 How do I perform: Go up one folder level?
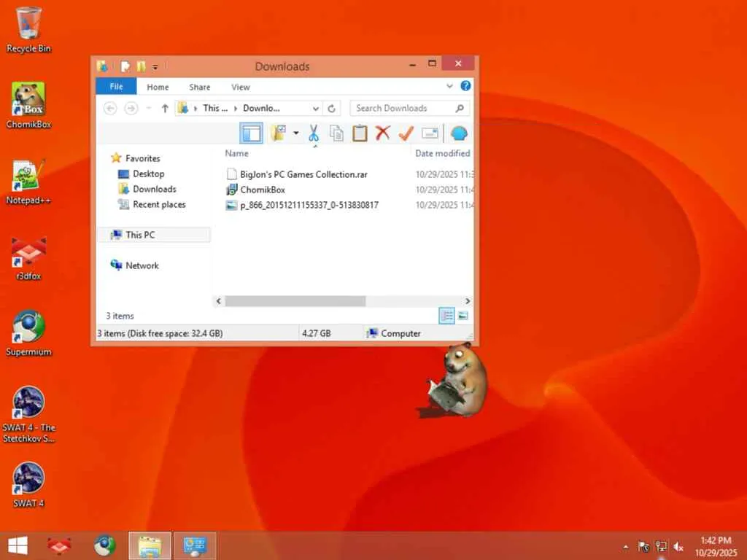[x=165, y=109]
